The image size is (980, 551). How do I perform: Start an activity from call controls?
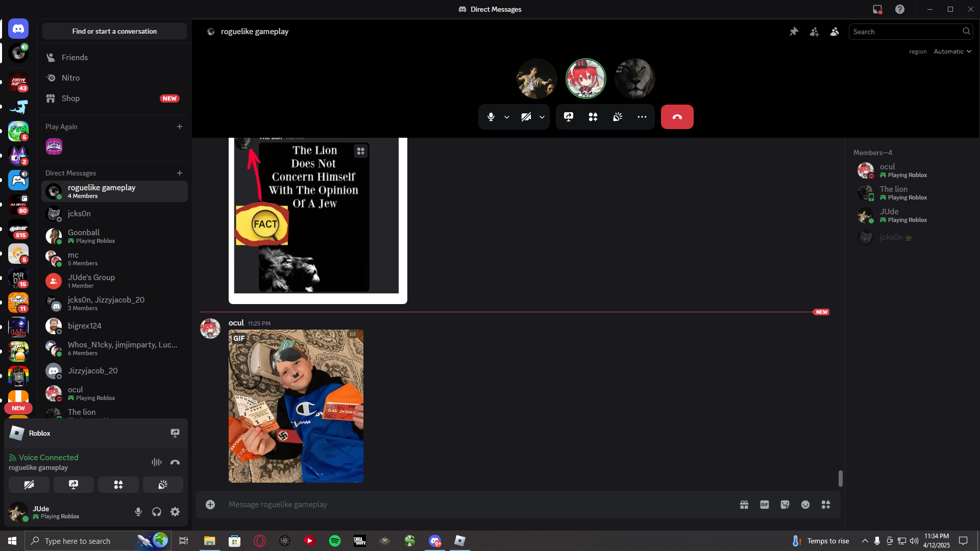click(593, 117)
